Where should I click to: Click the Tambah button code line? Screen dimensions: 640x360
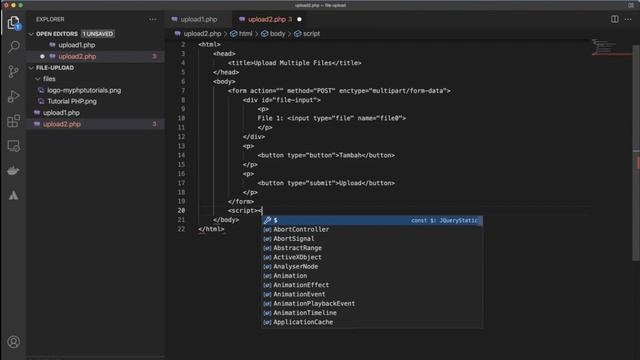pos(326,155)
